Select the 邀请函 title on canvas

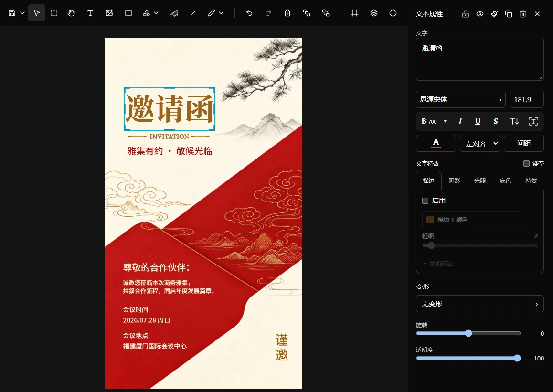[x=169, y=108]
